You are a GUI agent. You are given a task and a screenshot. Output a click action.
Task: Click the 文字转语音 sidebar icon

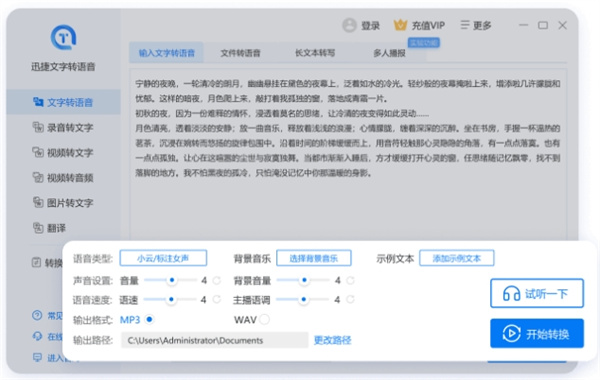click(x=38, y=102)
